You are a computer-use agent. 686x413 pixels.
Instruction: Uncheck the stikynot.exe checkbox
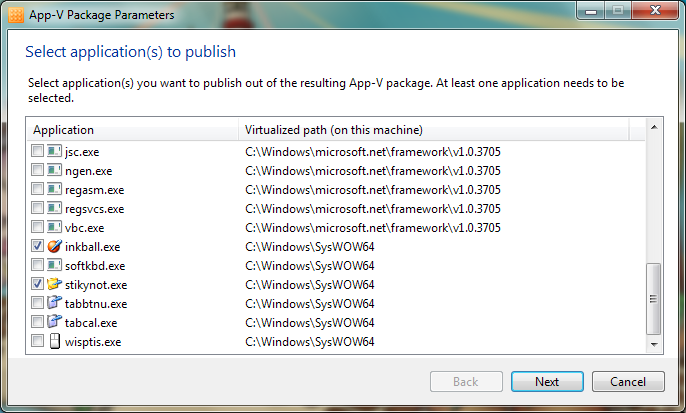click(x=38, y=284)
